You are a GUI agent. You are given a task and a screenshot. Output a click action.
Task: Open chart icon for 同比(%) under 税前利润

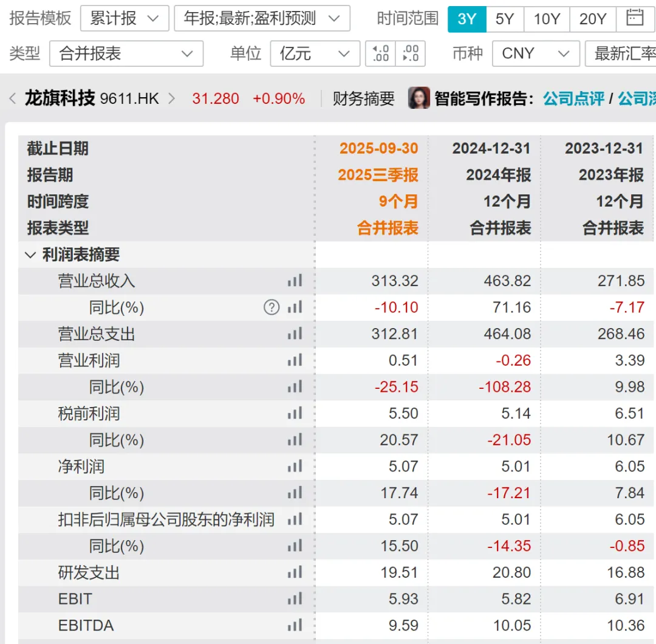(x=295, y=440)
